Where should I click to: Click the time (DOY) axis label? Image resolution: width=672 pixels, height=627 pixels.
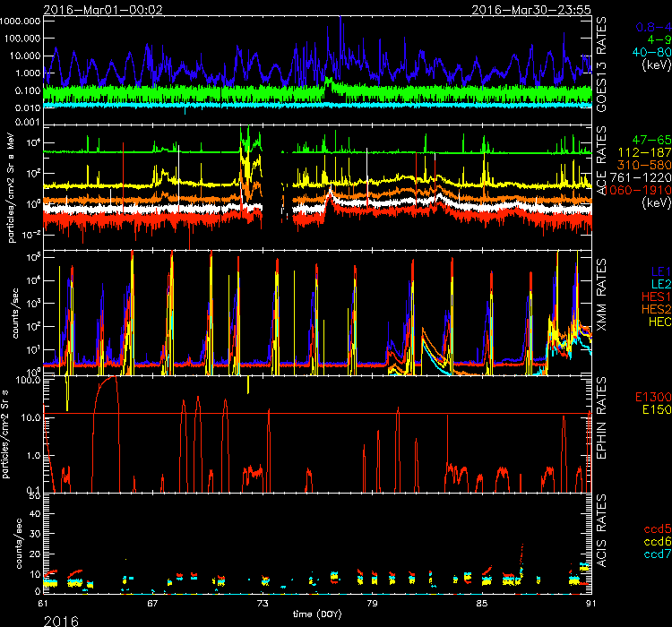(318, 614)
